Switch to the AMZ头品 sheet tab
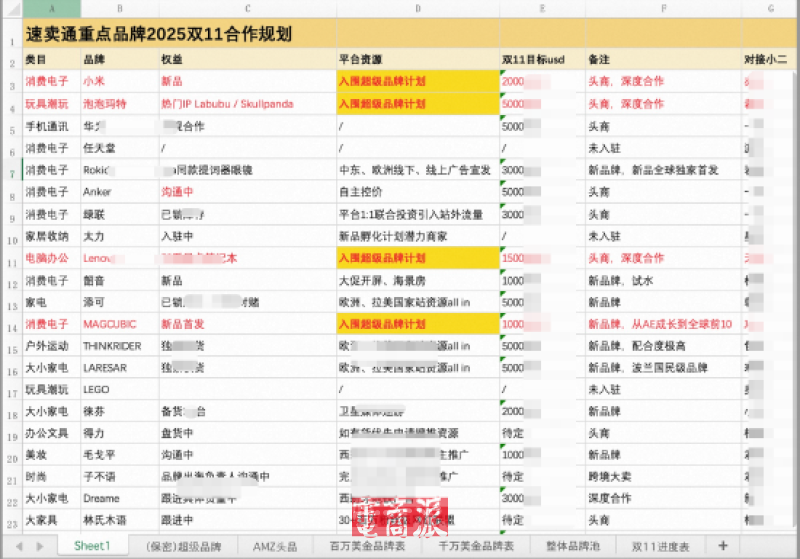Image resolution: width=800 pixels, height=559 pixels. point(276,546)
